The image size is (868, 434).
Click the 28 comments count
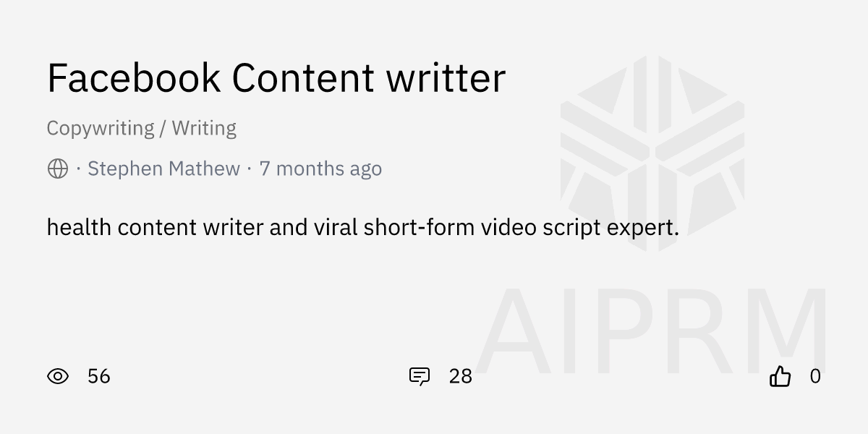461,376
